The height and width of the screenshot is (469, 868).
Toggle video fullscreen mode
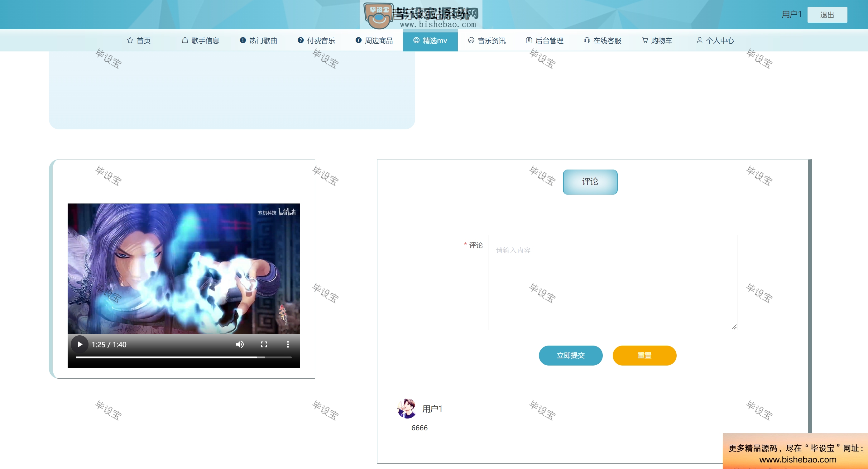coord(264,344)
